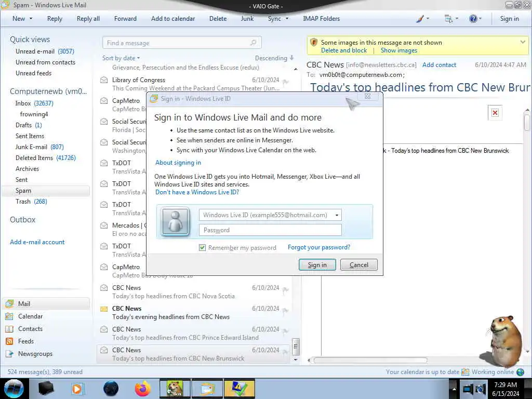Click the Mail icon in the bottom navigation

pyautogui.click(x=9, y=303)
